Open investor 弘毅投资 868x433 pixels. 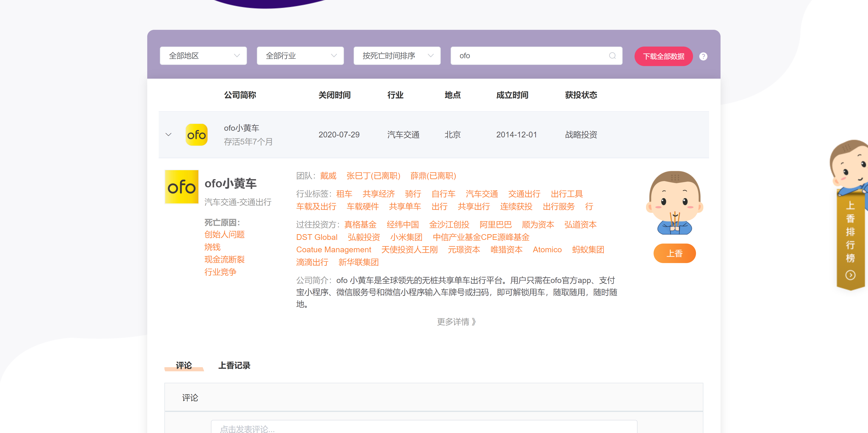(x=364, y=237)
